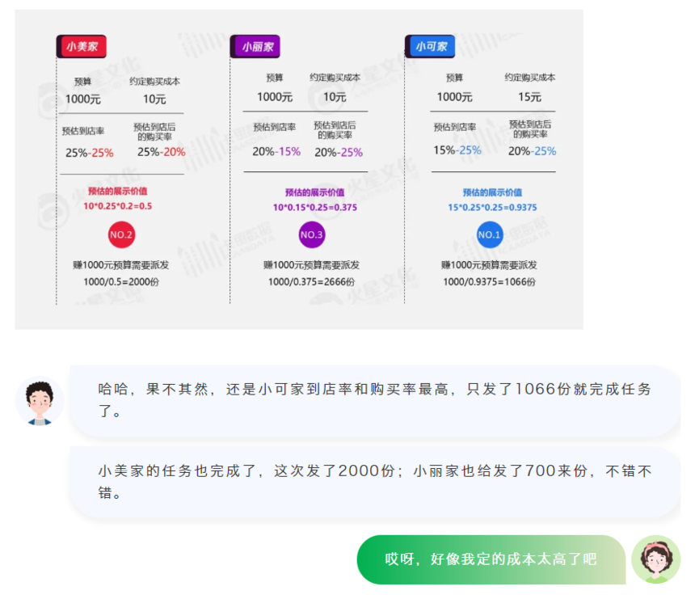Click the chat bubble mentioning 1066份
The width and height of the screenshot is (695, 616).
tap(374, 400)
